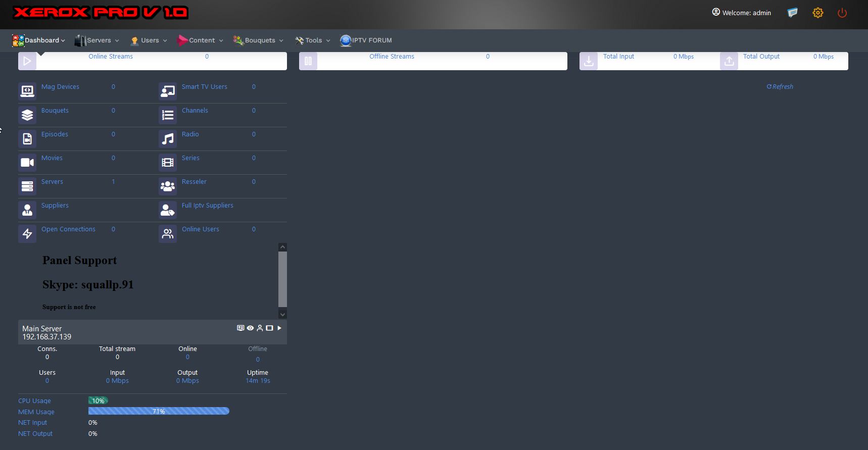The image size is (868, 450).
Task: Click the "Welcome: admin" user label
Action: [742, 13]
